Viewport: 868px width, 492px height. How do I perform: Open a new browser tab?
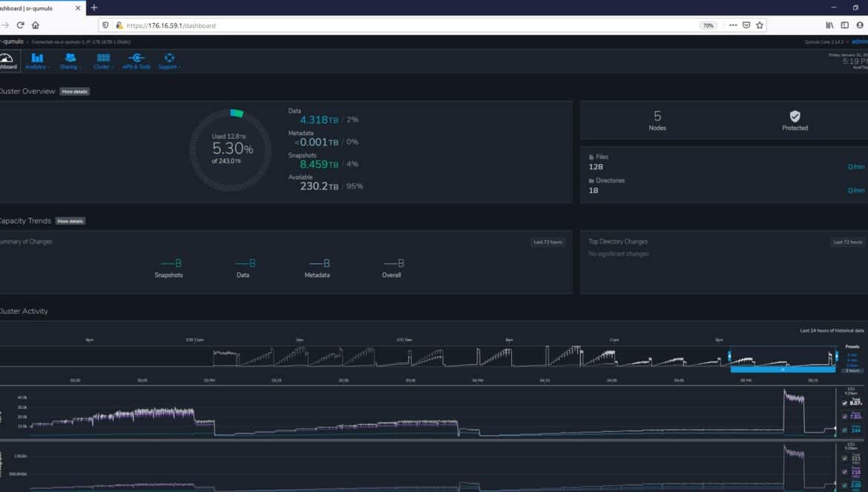click(94, 7)
